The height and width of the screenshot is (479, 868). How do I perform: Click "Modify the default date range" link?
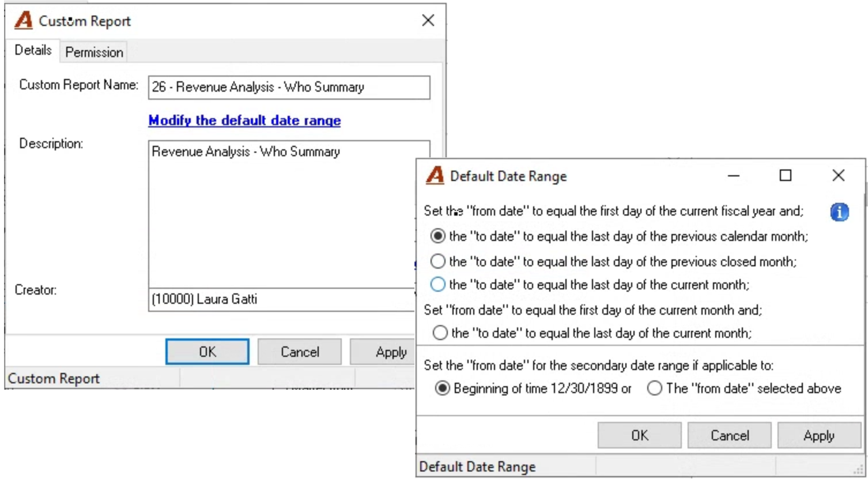(x=244, y=120)
